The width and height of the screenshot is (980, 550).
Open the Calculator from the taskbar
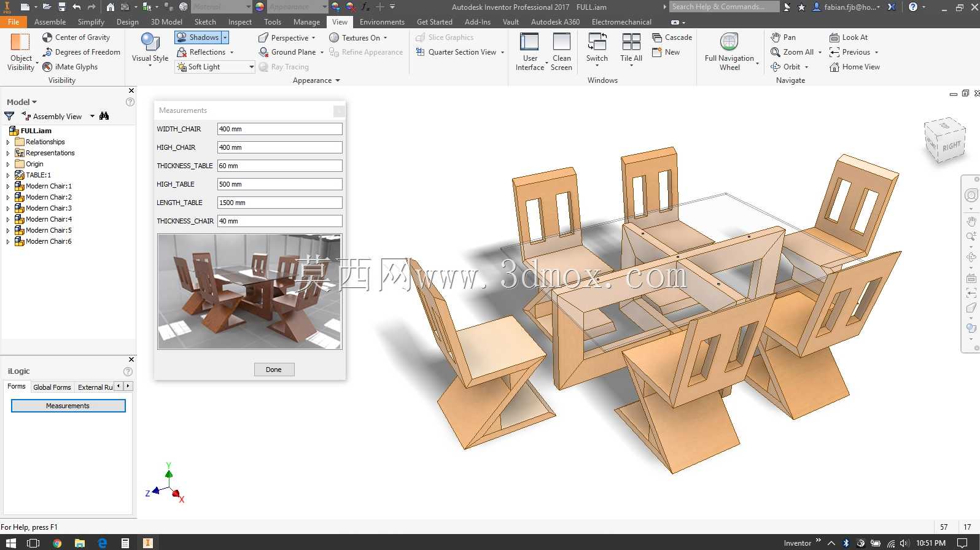pos(125,543)
